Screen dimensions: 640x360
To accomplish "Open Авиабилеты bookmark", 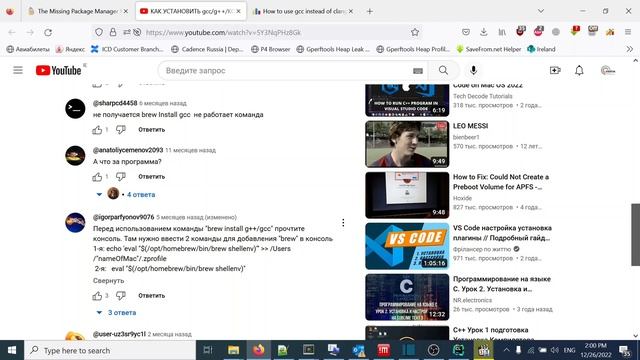I will [28, 49].
